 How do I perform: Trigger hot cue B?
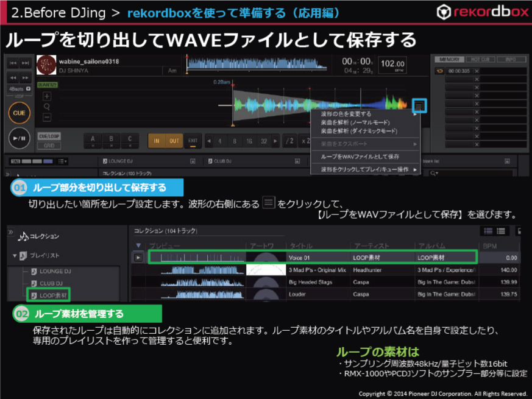[112, 141]
